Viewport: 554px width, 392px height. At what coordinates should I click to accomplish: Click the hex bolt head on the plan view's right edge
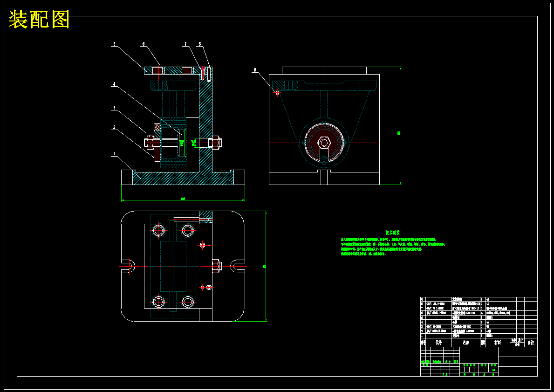[x=217, y=266]
